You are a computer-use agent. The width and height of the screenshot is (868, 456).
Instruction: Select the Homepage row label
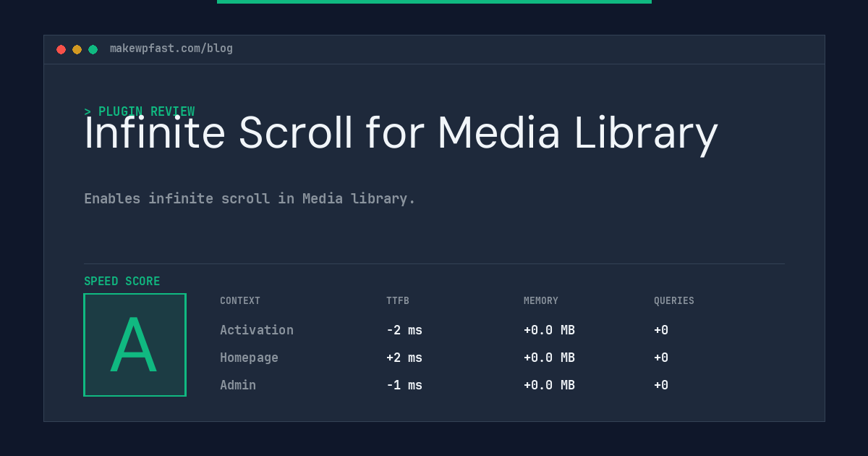[249, 358]
